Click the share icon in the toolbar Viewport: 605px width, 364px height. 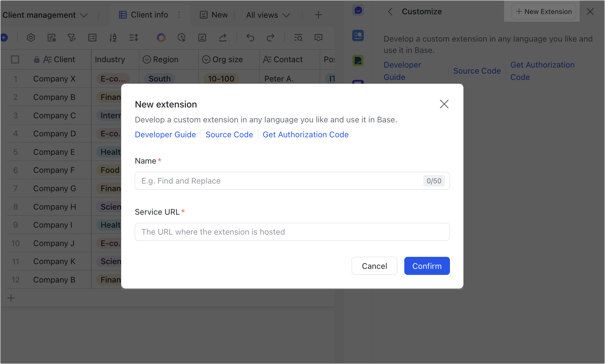(x=223, y=37)
